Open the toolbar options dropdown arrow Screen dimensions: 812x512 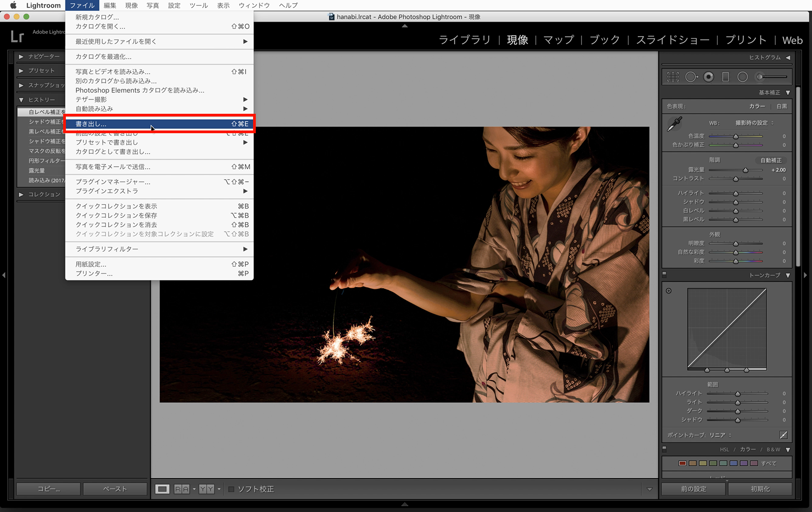(x=650, y=489)
